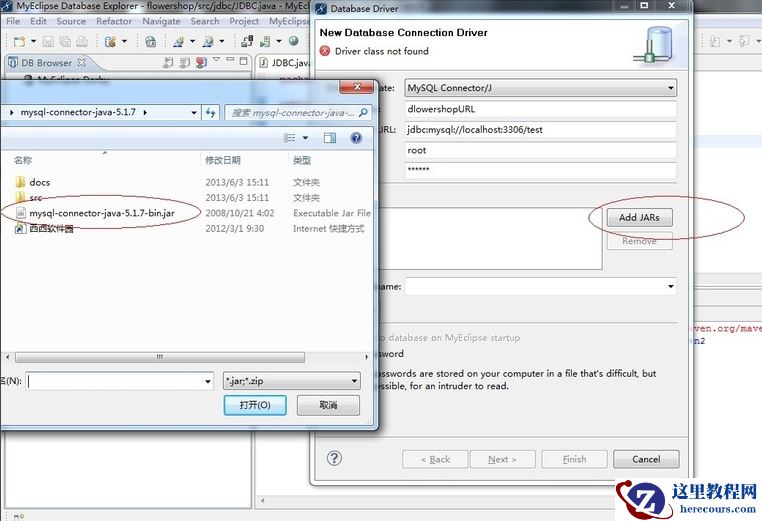Open the Project menu
This screenshot has width=762, height=521.
tap(244, 21)
